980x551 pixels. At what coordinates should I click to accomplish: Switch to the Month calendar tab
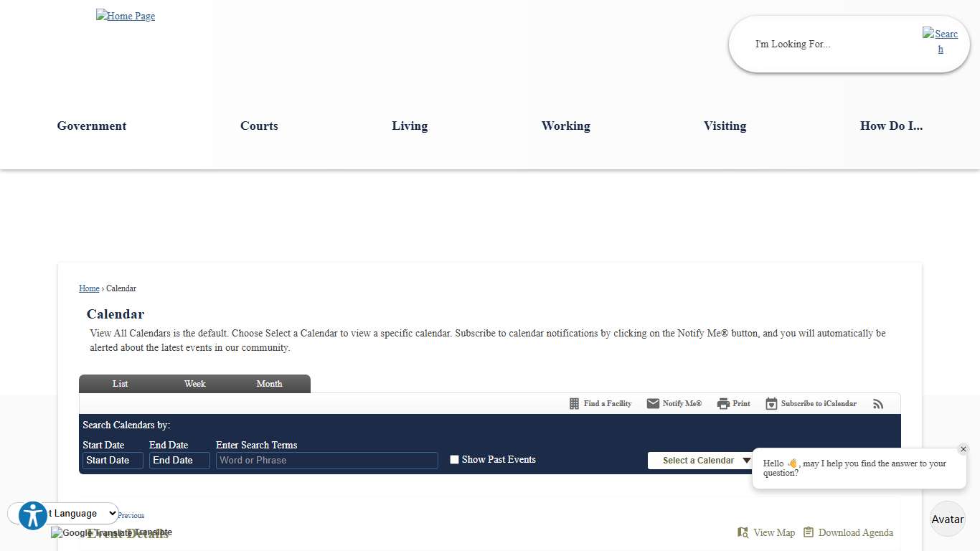tap(269, 384)
